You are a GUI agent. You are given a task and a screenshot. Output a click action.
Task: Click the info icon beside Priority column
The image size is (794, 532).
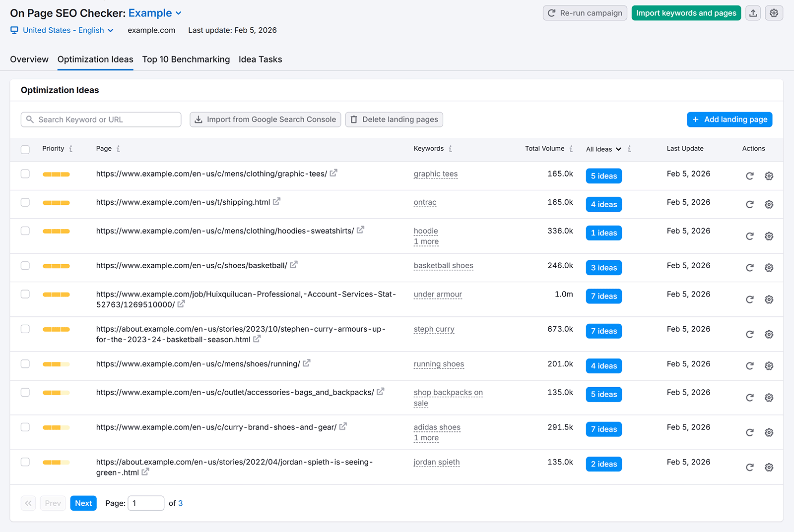[x=71, y=148]
